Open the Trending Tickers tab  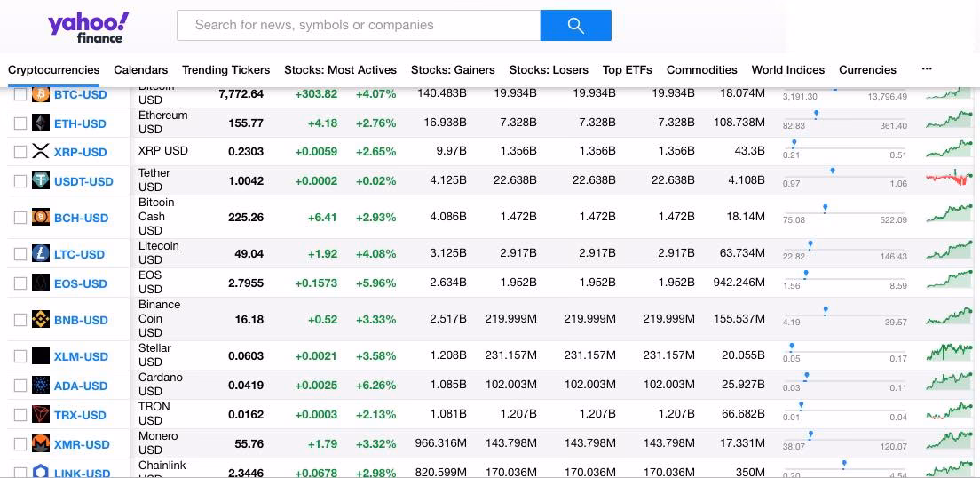coord(226,70)
